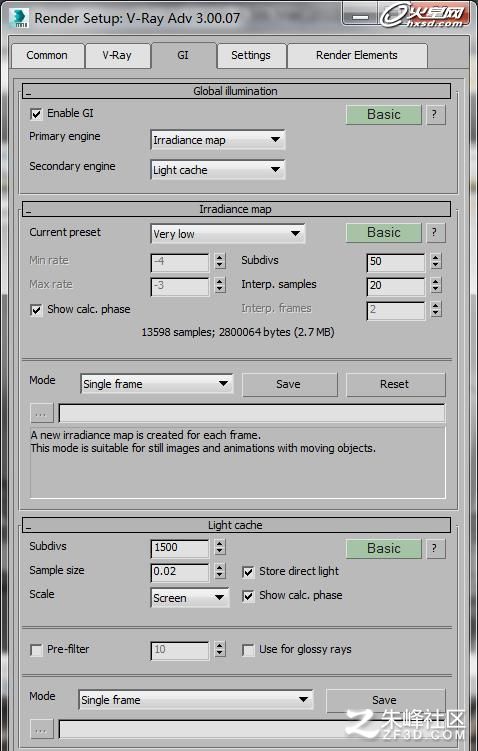Enable Use for glossy rays
The width and height of the screenshot is (478, 751).
tap(248, 650)
